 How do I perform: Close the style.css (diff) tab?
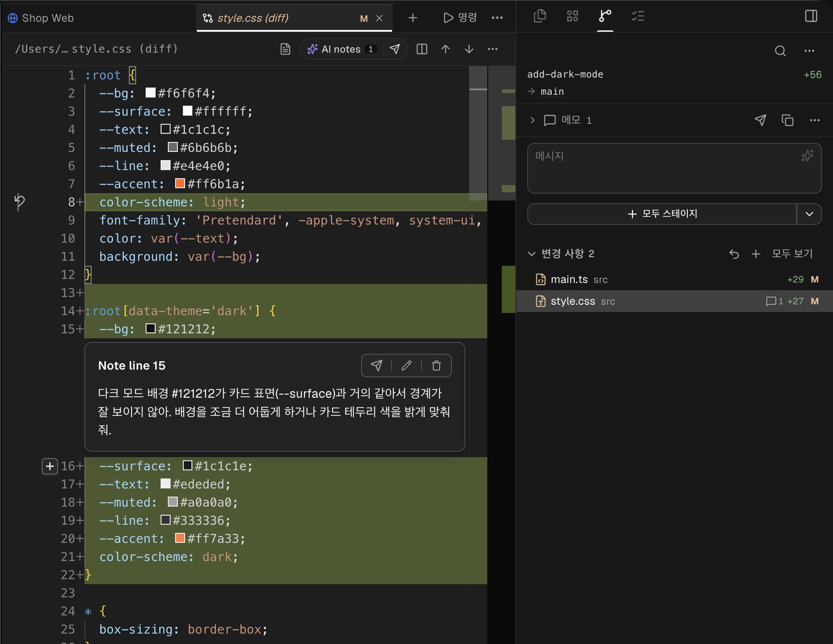tap(380, 18)
